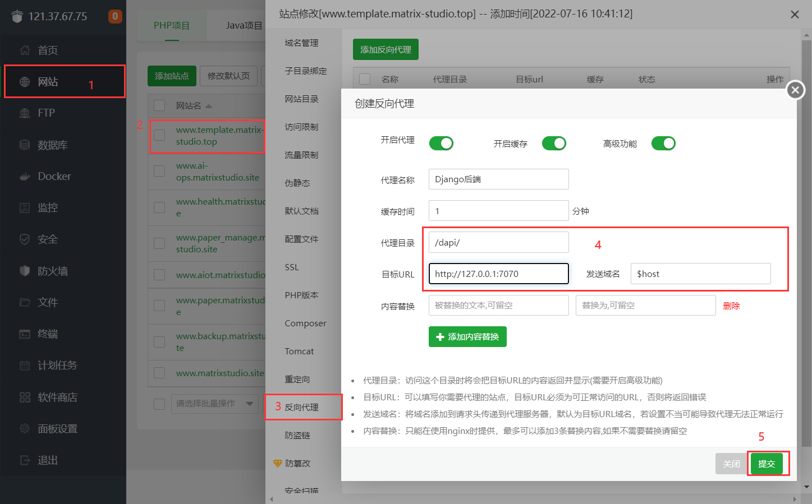Close the 站点修改 window with X

[x=795, y=15]
